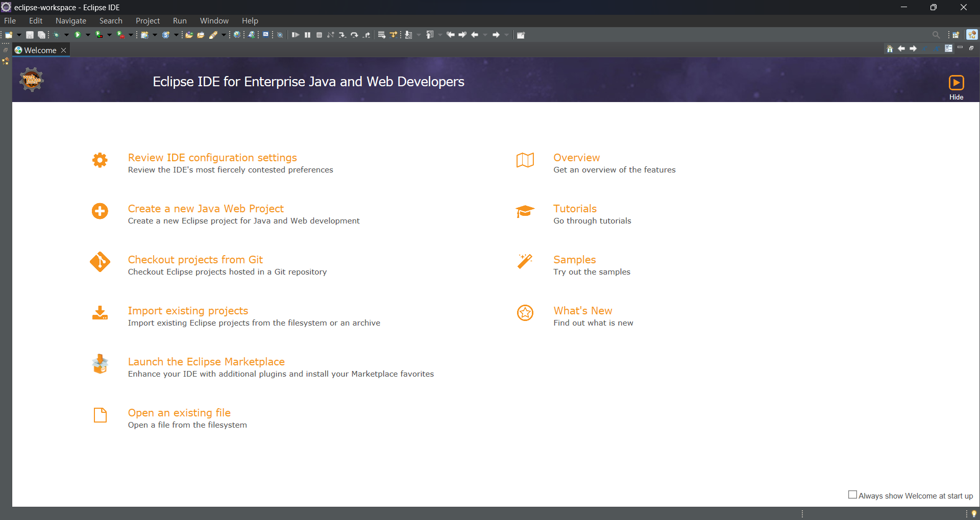
Task: Click the Open Task folder icon
Action: coord(201,35)
